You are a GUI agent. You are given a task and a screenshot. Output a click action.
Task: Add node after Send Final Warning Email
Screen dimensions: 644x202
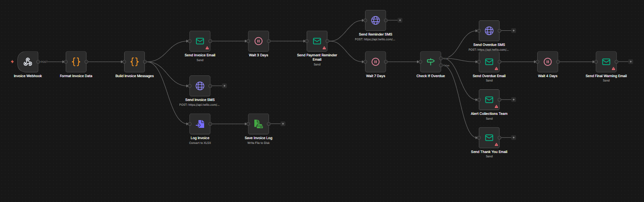pyautogui.click(x=631, y=62)
